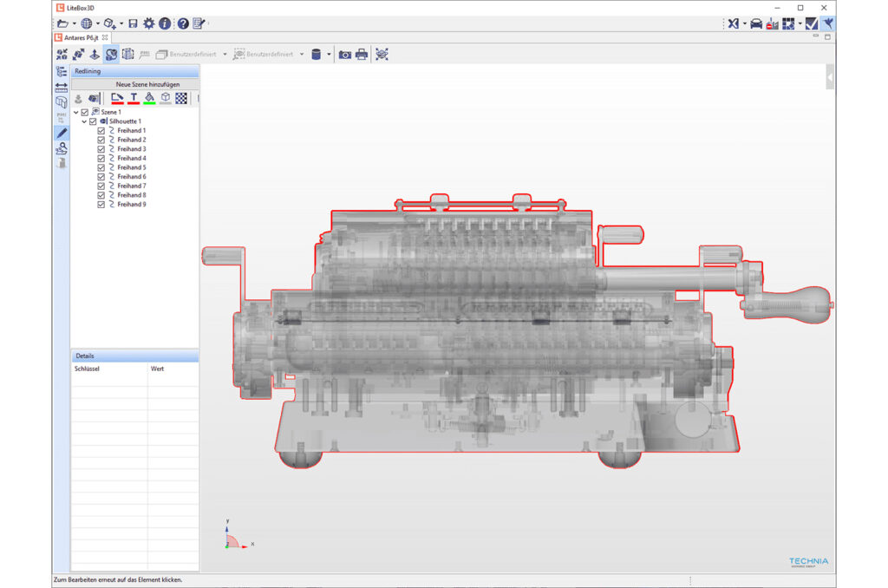This screenshot has height=588, width=888.
Task: Select the text tool T in Redlining
Action: [134, 98]
